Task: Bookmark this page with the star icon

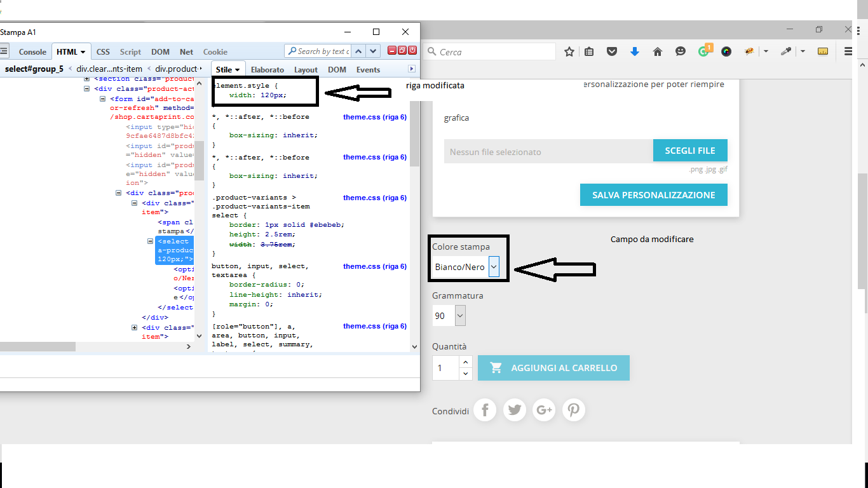Action: pos(569,51)
